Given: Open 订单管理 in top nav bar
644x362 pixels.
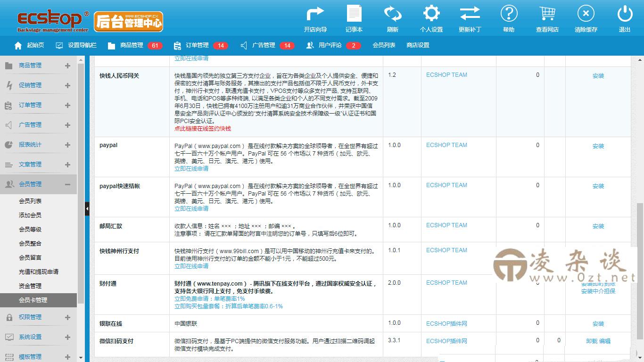Looking at the screenshot, I should [x=191, y=45].
